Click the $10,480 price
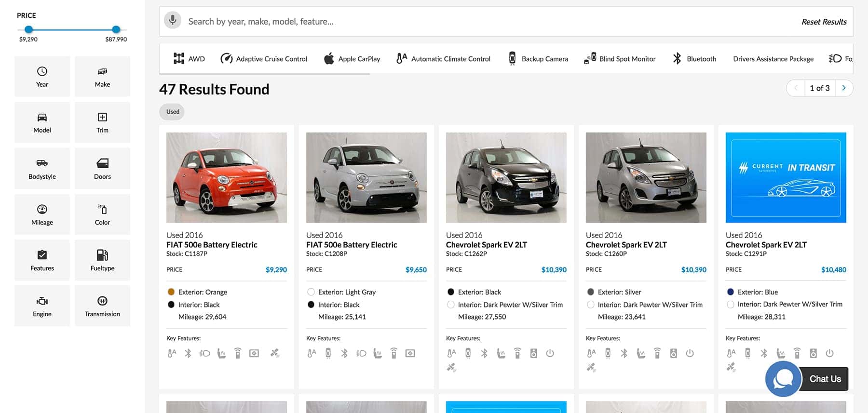The width and height of the screenshot is (868, 413). tap(834, 270)
